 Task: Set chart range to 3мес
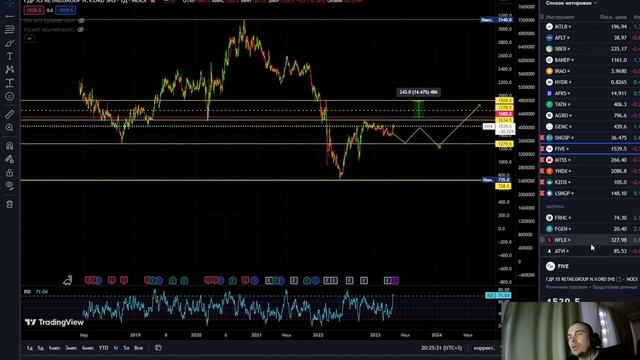point(71,348)
